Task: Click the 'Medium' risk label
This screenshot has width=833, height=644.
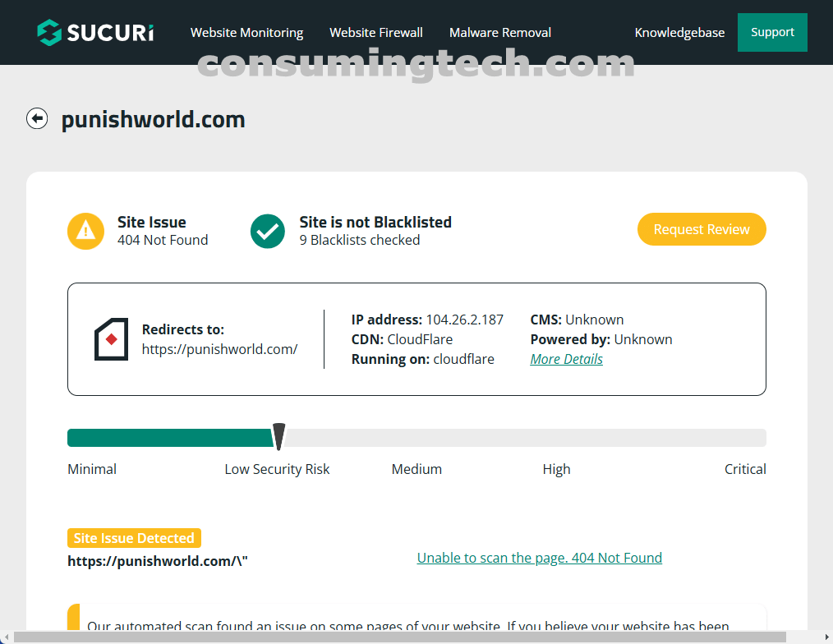Action: (416, 469)
